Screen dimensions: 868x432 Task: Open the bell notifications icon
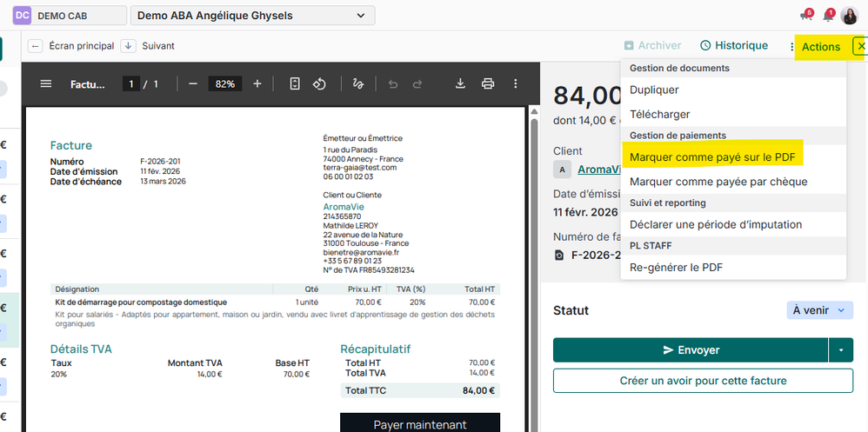828,16
